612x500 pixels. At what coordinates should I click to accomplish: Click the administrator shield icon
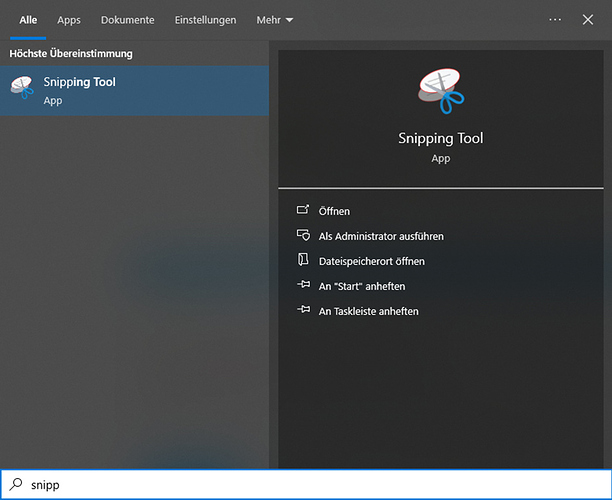click(x=303, y=235)
